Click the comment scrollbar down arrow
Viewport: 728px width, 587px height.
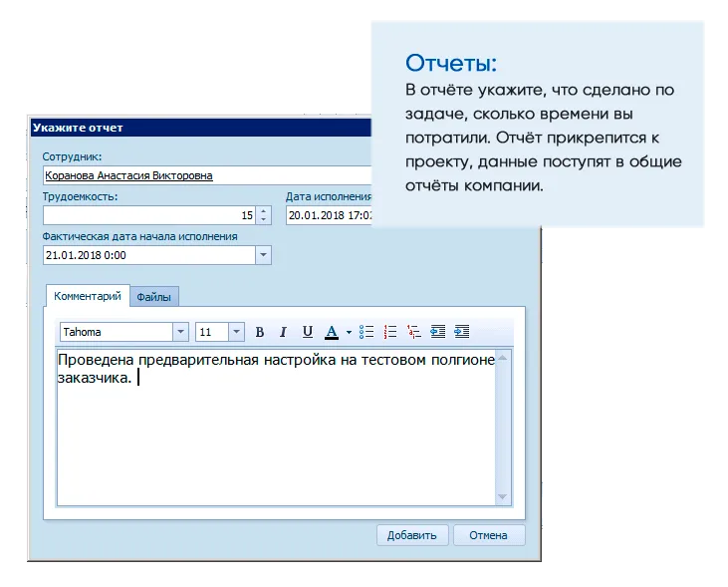[502, 497]
